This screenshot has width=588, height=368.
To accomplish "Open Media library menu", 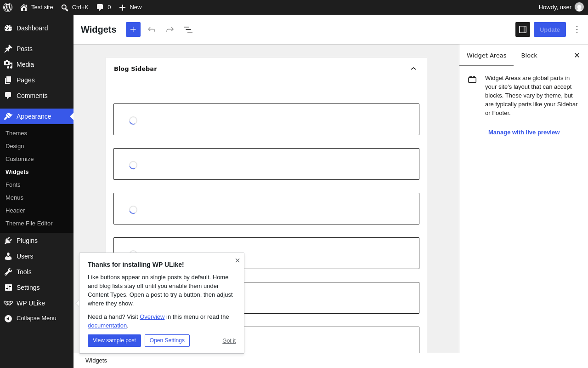I will (x=37, y=64).
